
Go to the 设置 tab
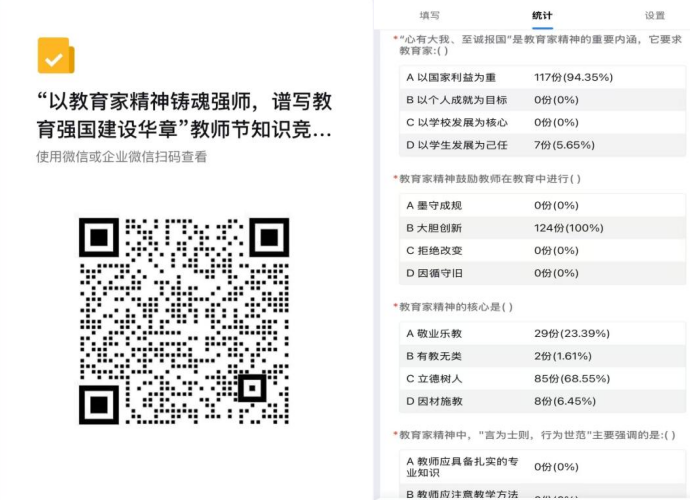655,15
